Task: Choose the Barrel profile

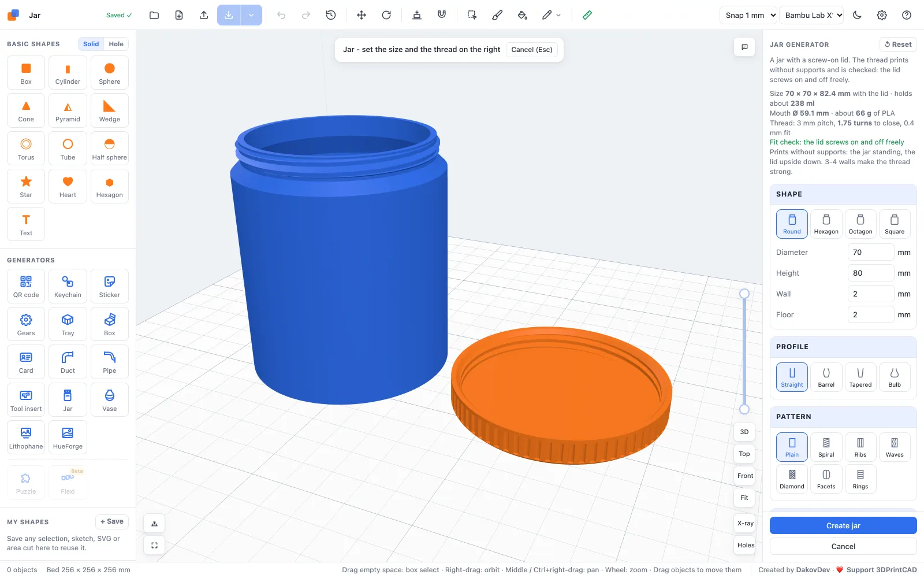Action: 826,377
